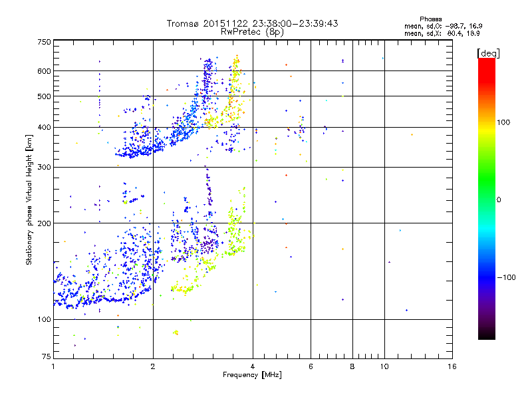The image size is (532, 399).
Task: Click the 'RwPretec (8p)' subtitle
Action: pyautogui.click(x=252, y=32)
